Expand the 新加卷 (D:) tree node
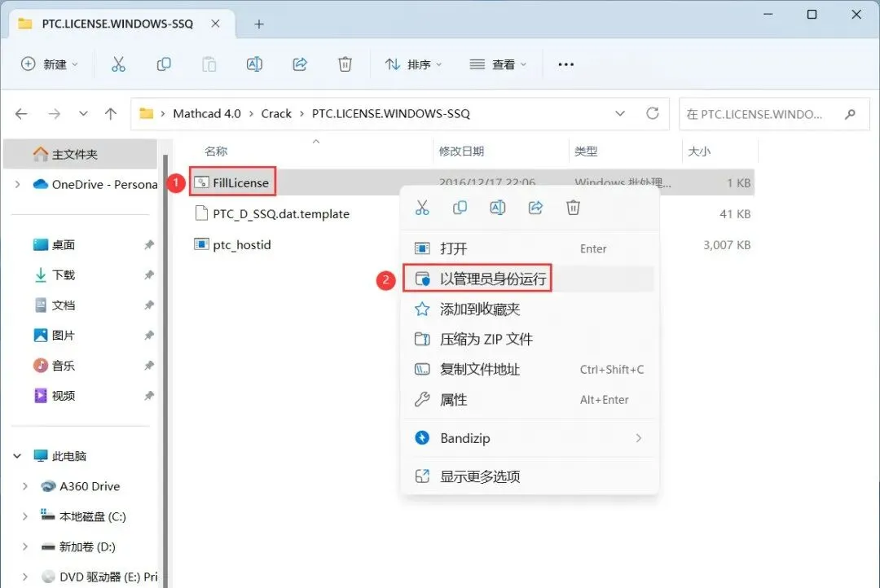The width and height of the screenshot is (880, 588). [x=24, y=546]
